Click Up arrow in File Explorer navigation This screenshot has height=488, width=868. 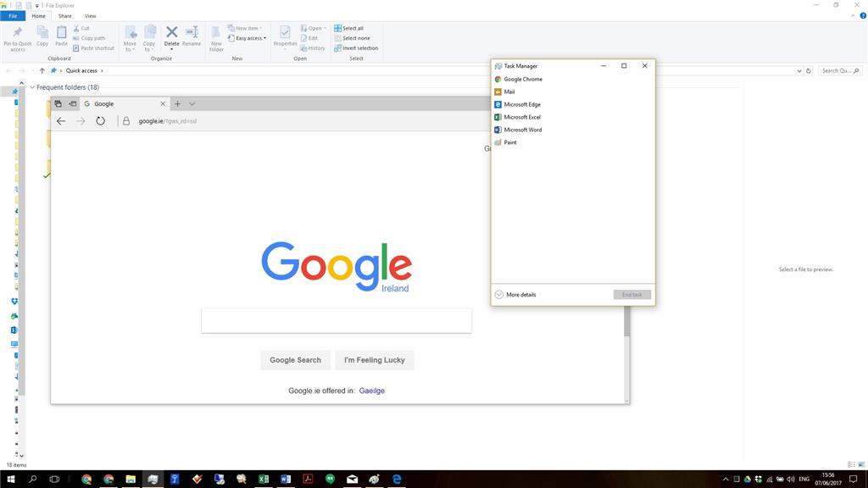pyautogui.click(x=42, y=71)
